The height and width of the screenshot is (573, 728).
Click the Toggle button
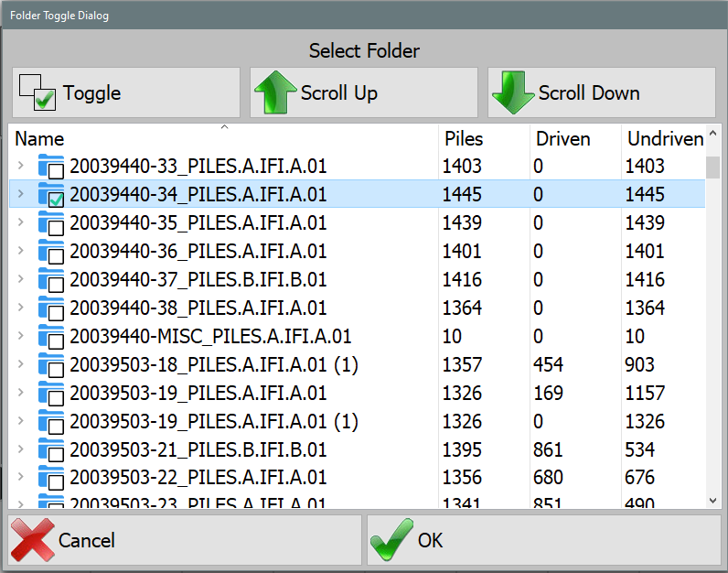[126, 92]
